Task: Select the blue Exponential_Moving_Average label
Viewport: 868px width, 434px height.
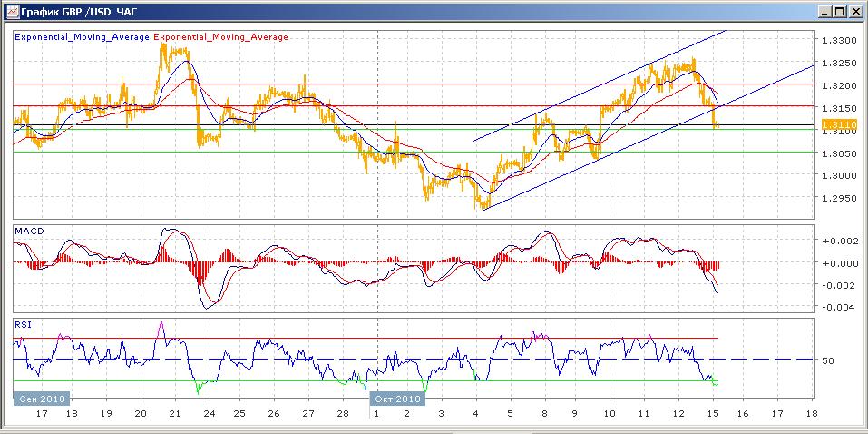Action: coord(83,37)
